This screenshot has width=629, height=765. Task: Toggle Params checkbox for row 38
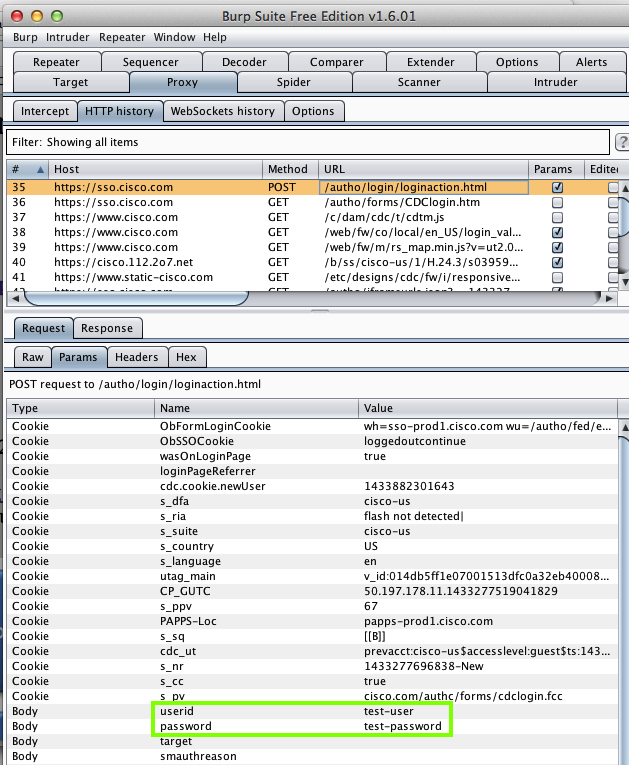click(557, 232)
